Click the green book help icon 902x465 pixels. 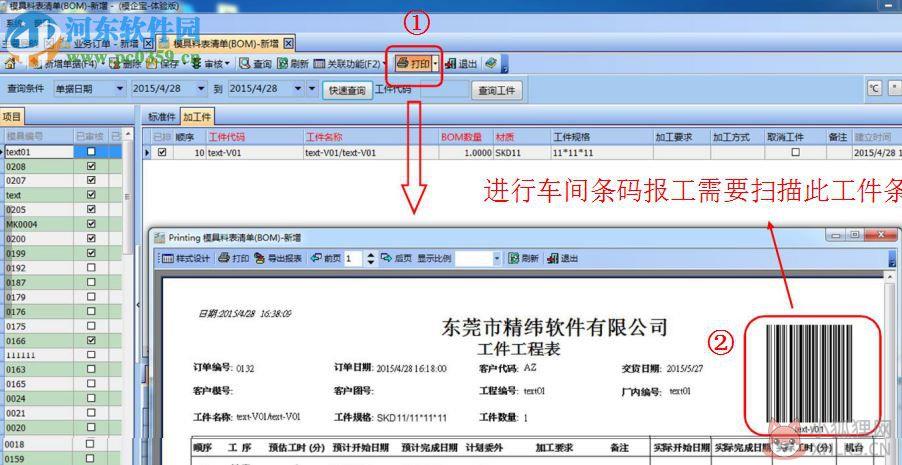(491, 63)
